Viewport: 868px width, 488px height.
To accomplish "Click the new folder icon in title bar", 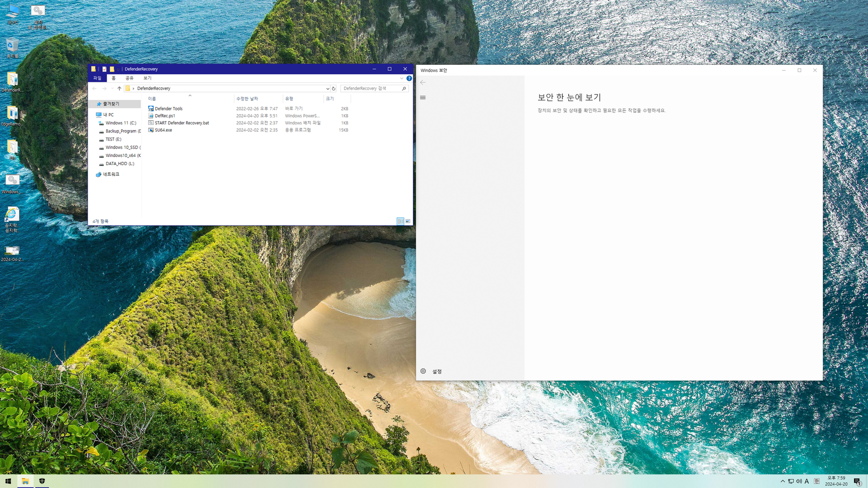I will click(x=112, y=69).
